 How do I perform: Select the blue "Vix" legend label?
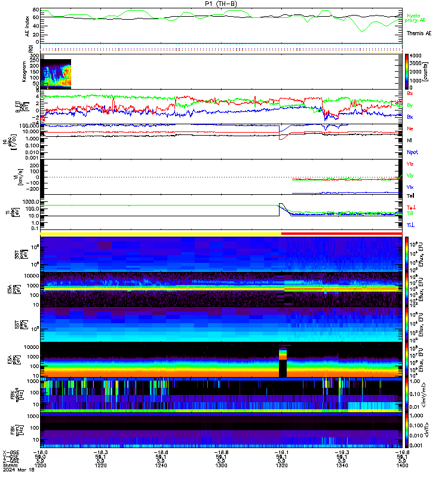click(410, 187)
